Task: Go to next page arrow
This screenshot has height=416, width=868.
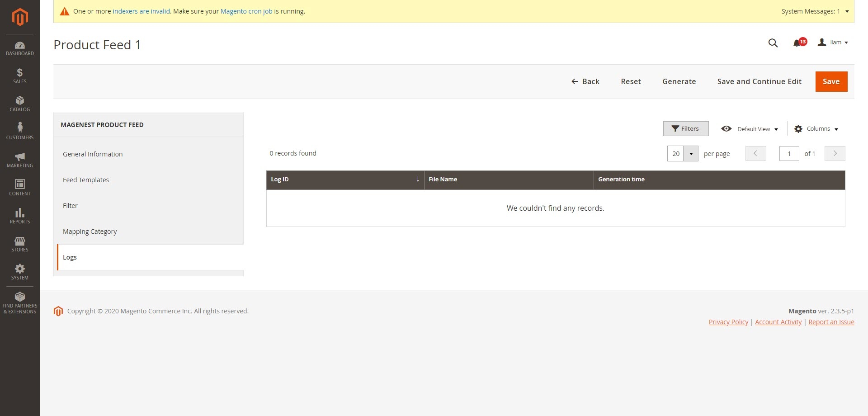Action: (835, 154)
